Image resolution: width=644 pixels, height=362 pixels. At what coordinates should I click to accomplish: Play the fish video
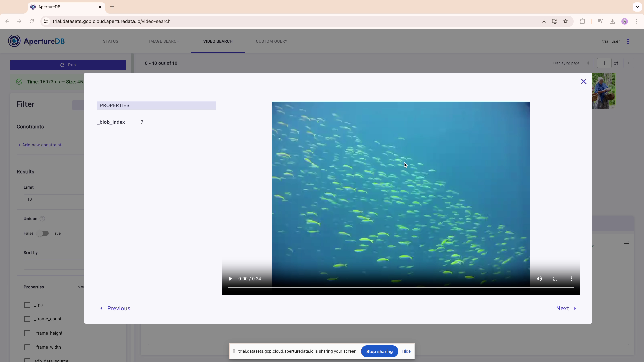230,279
